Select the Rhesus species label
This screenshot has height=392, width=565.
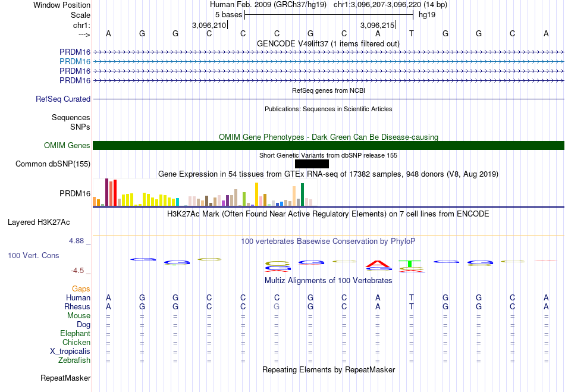(x=77, y=306)
